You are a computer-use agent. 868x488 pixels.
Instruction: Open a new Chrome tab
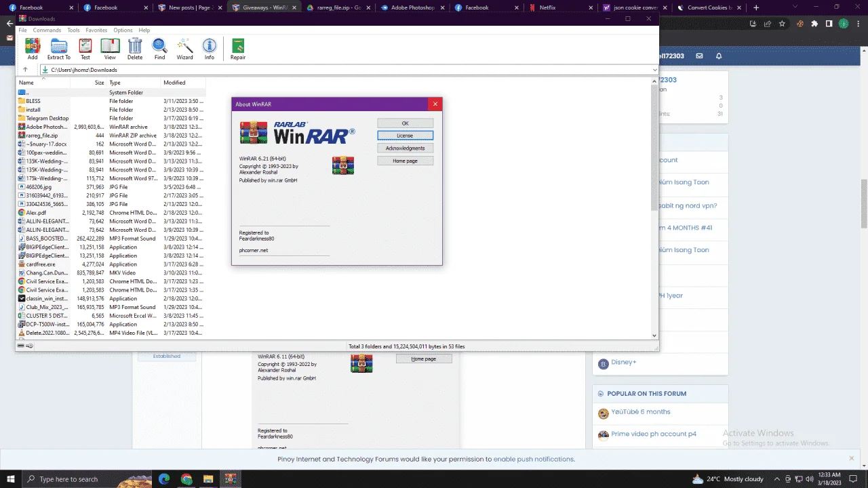tap(756, 7)
